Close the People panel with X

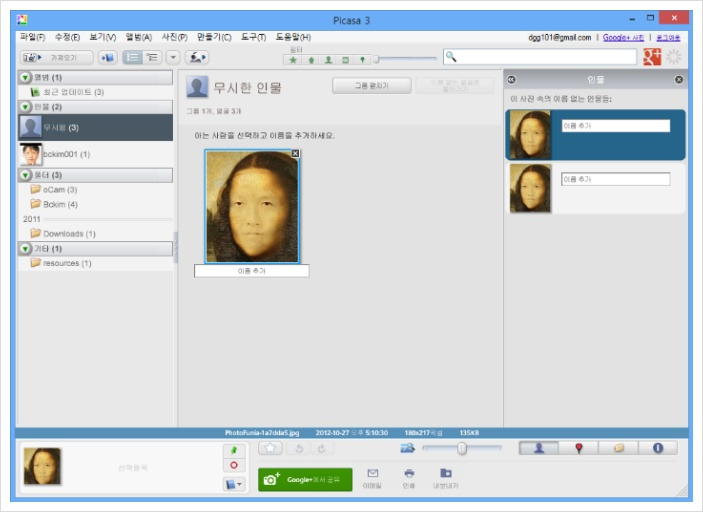click(679, 79)
